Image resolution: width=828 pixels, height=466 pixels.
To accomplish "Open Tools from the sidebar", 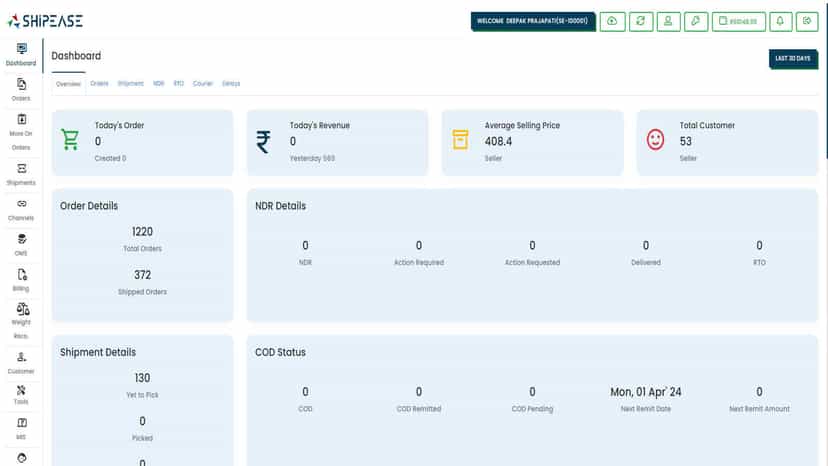I will [x=21, y=395].
